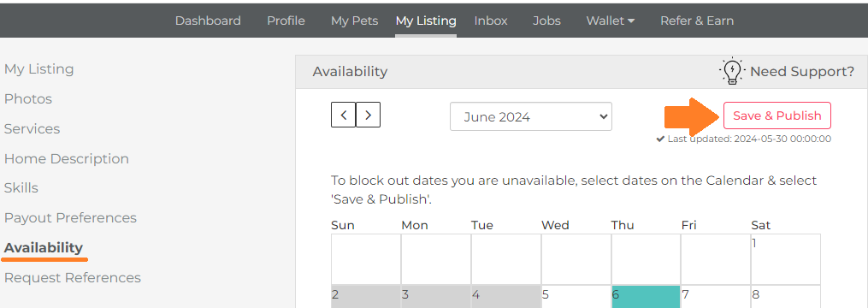Viewport: 868px width, 308px height.
Task: Open Home Description in sidebar
Action: coord(67,158)
